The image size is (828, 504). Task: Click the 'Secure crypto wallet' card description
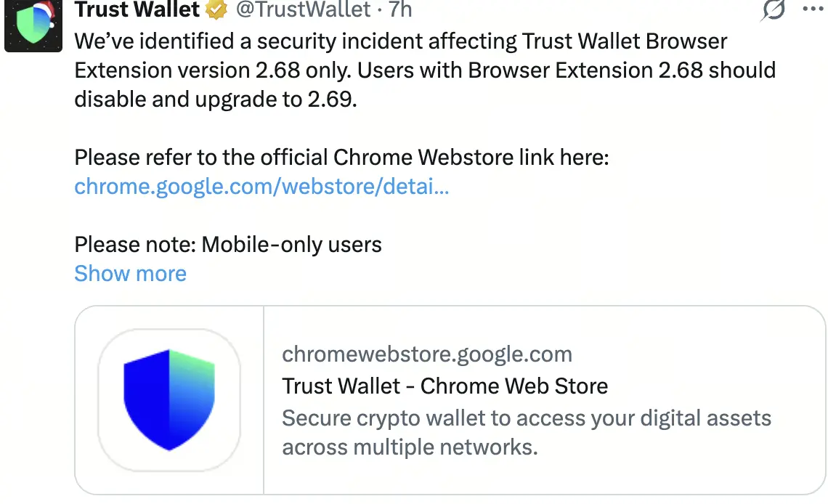pyautogui.click(x=526, y=418)
